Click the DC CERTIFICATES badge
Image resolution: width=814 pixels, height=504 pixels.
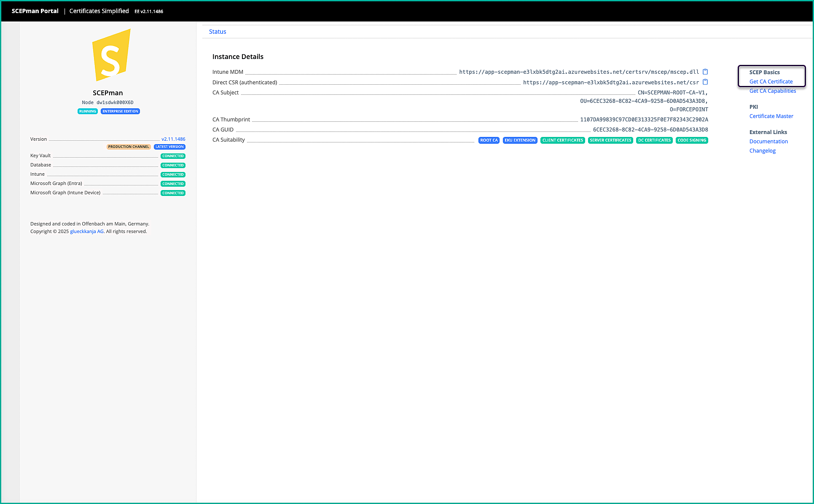[x=654, y=140]
